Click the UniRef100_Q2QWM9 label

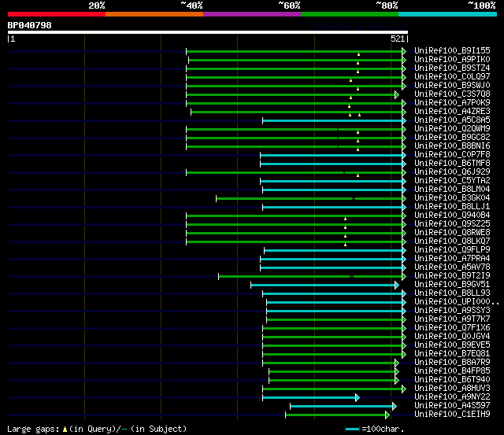click(452, 129)
